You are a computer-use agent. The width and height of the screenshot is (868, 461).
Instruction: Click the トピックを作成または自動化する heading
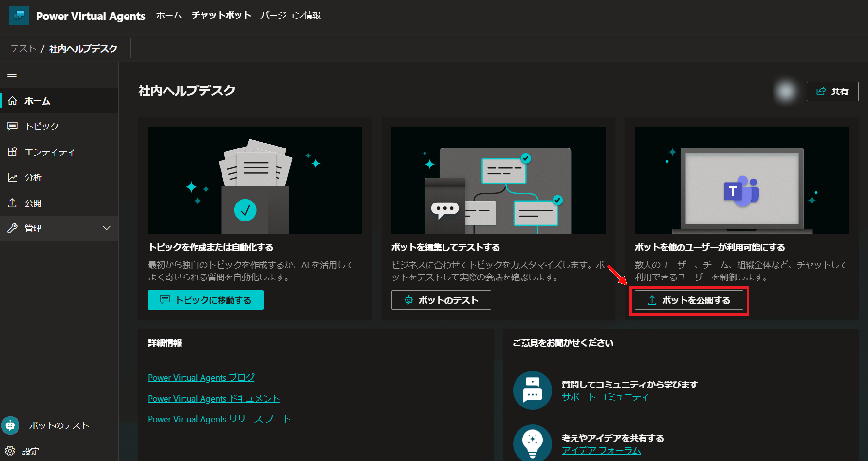point(211,247)
